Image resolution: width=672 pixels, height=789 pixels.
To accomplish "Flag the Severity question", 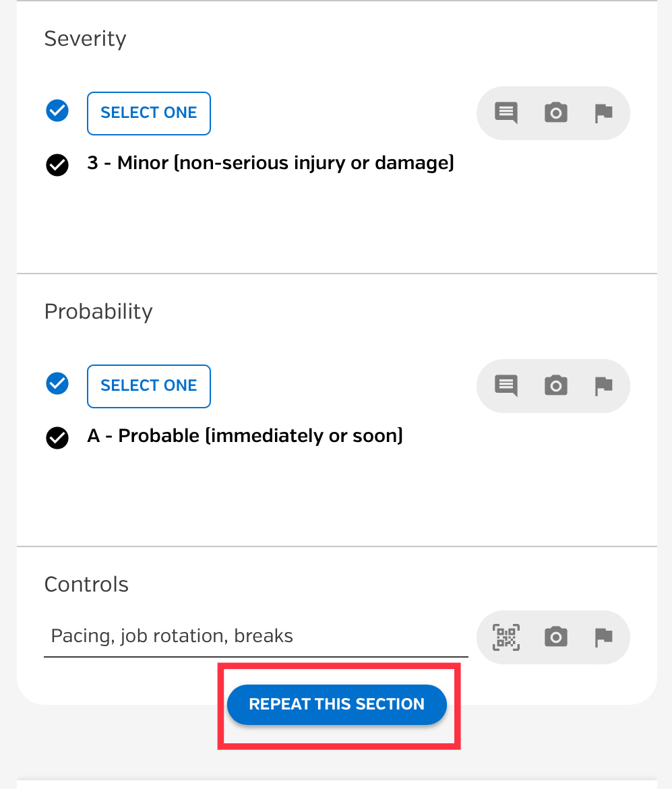I will [x=603, y=113].
